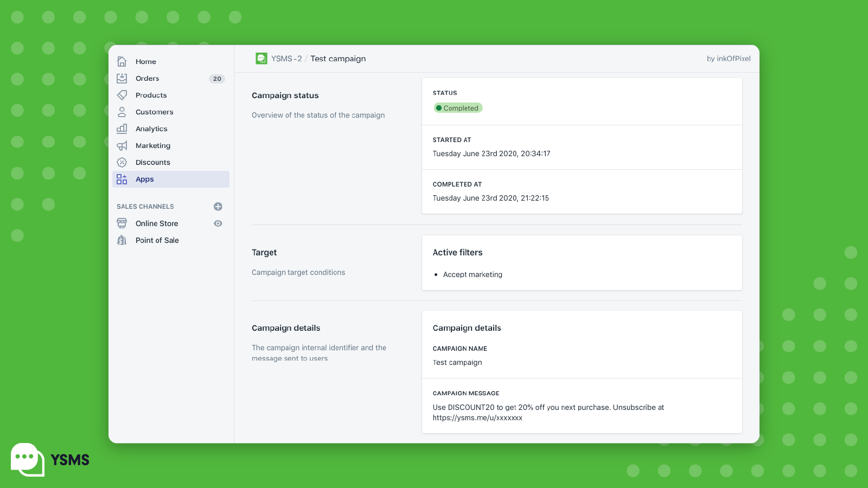Click the Completed status badge

(458, 108)
